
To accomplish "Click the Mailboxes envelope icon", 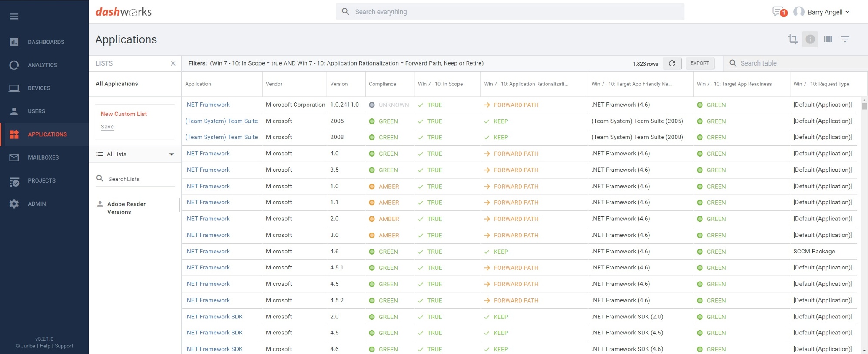I will pyautogui.click(x=14, y=157).
